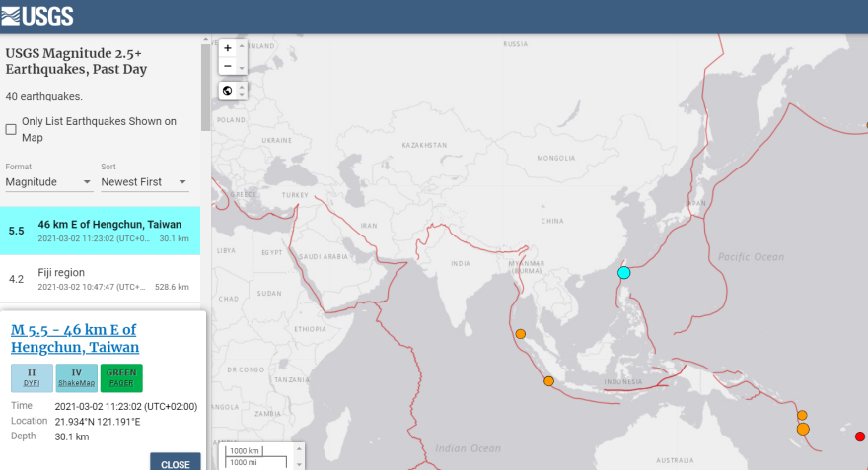This screenshot has height=470, width=868.
Task: Zoom out on the map
Action: click(x=228, y=66)
